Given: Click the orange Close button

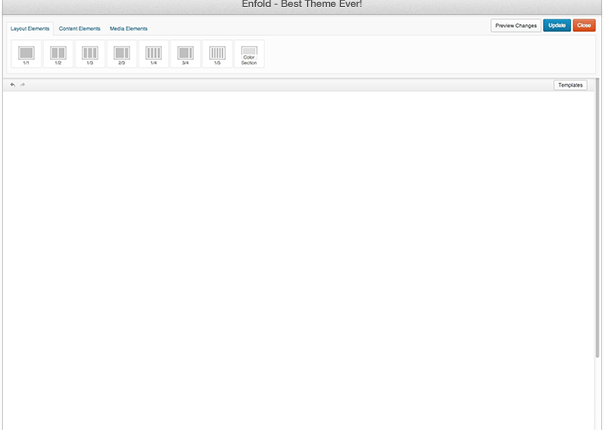Looking at the screenshot, I should (584, 25).
